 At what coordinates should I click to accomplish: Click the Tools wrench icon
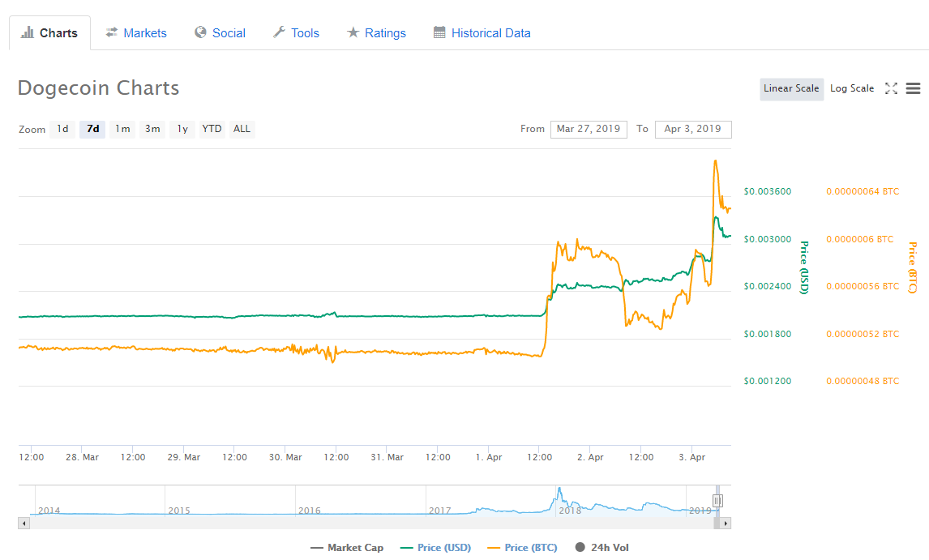tap(279, 33)
